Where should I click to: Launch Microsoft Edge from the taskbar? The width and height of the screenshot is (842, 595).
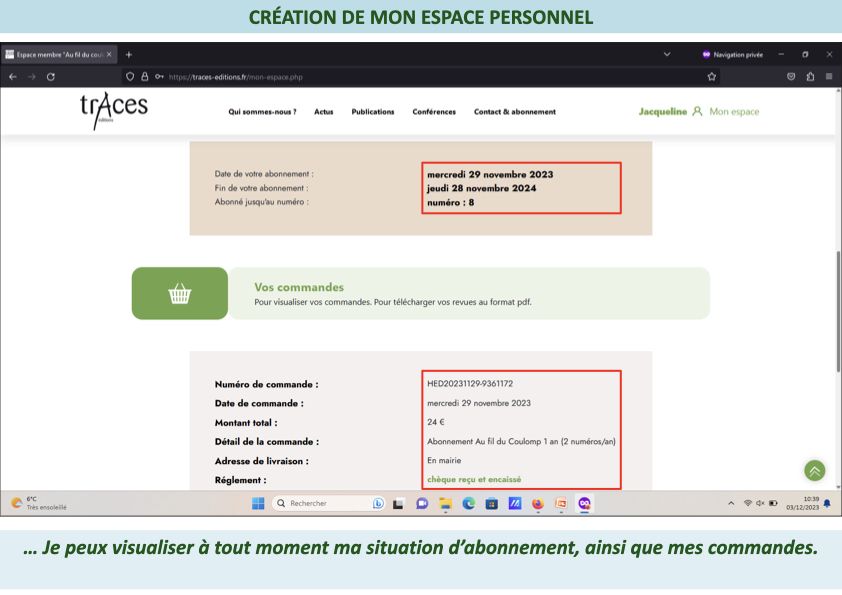click(x=469, y=503)
